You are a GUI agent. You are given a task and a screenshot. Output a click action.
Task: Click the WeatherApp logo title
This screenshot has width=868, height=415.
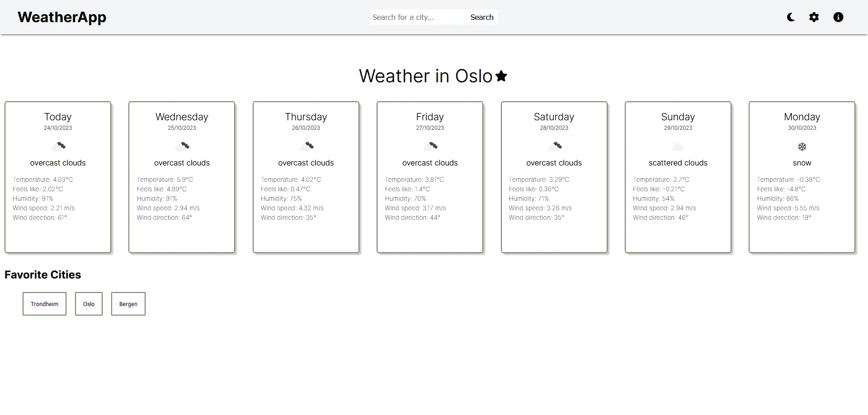coord(62,17)
